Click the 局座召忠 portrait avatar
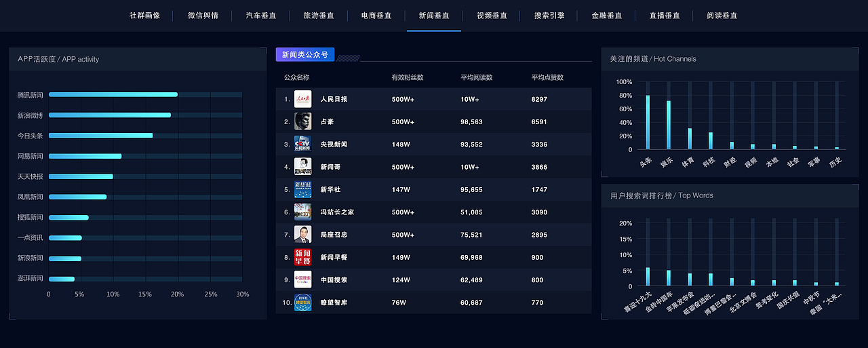This screenshot has height=348, width=868. [302, 235]
